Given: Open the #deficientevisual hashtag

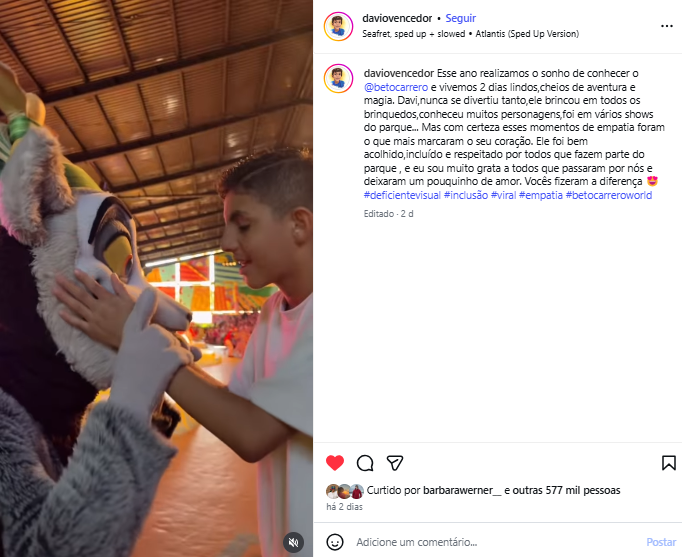Looking at the screenshot, I should coord(402,195).
